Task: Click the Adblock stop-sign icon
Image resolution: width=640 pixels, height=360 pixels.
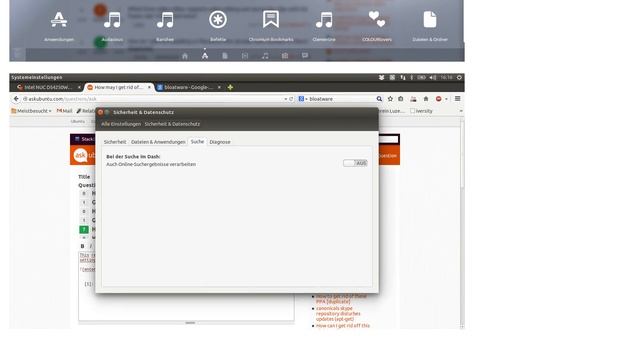Action: [438, 99]
